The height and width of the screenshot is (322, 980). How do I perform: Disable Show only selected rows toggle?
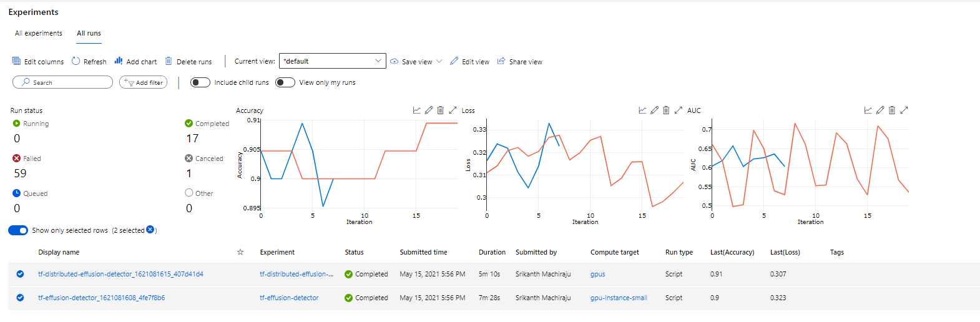coord(18,230)
